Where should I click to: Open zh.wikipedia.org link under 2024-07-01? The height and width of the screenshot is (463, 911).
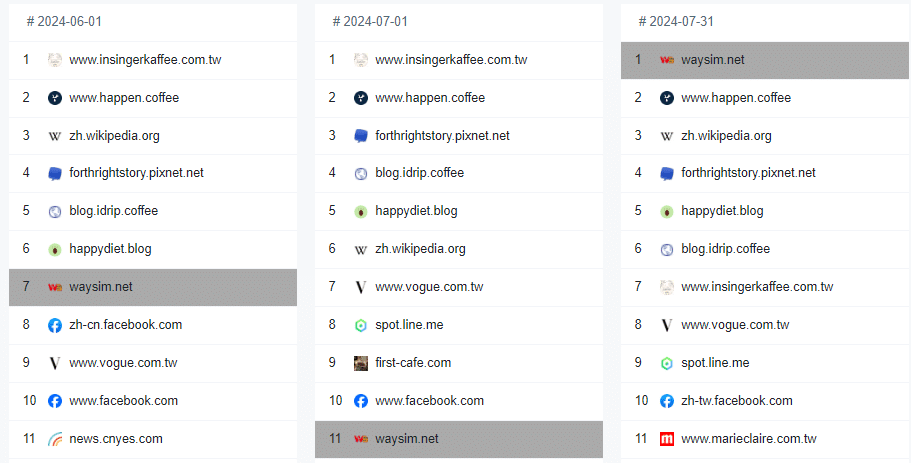point(420,249)
